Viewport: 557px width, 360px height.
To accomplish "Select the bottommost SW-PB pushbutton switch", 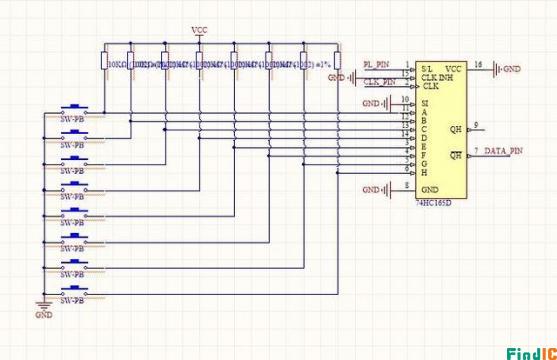I will point(74,294).
